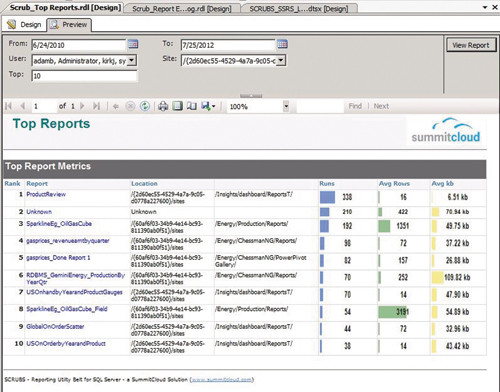Collapse the parameters pane splitter handle
Image resolution: width=500 pixels, height=392 pixels.
click(251, 96)
